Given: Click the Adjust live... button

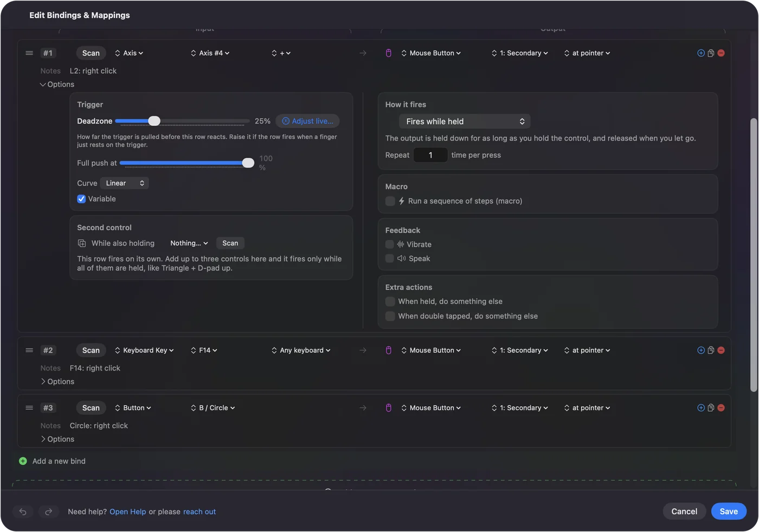Looking at the screenshot, I should coord(307,121).
